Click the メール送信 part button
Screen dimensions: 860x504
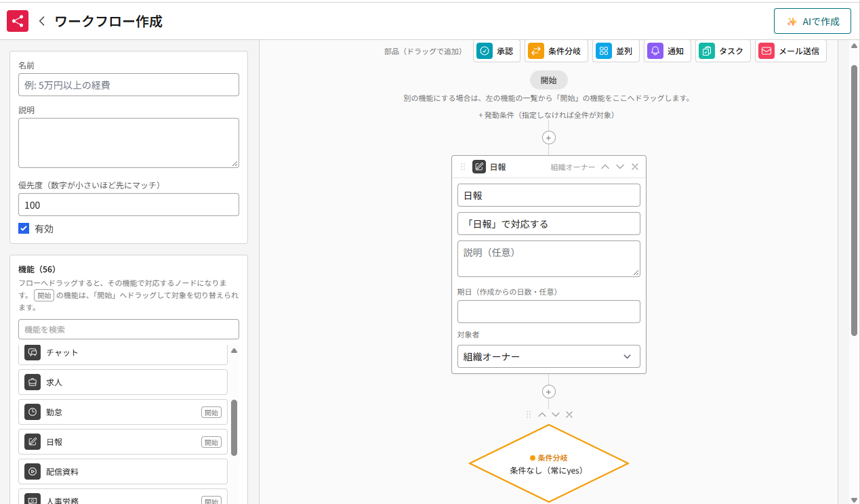(x=791, y=51)
